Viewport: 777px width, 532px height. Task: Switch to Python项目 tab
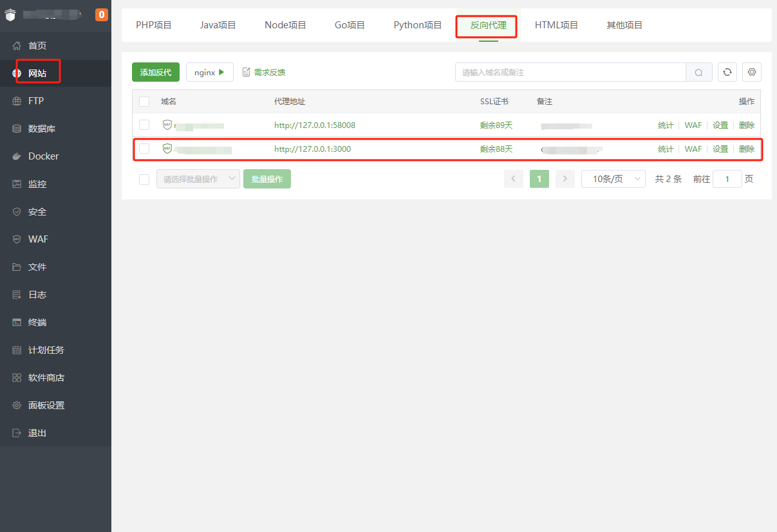click(418, 25)
